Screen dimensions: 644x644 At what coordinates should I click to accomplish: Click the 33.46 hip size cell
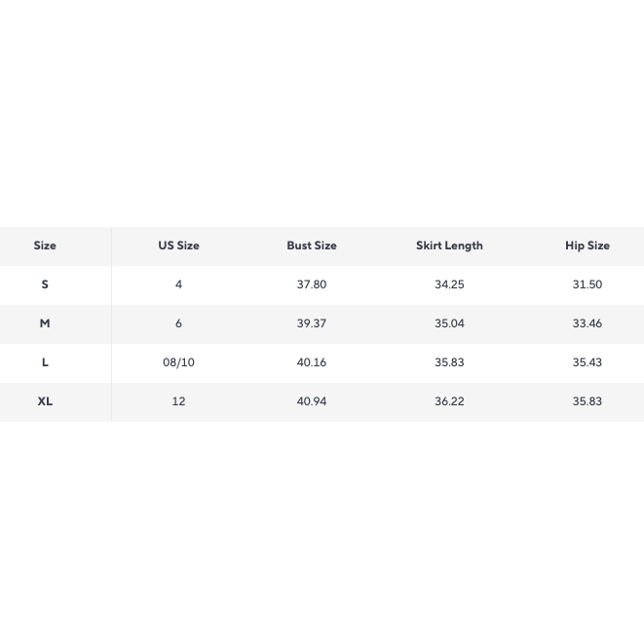(587, 323)
